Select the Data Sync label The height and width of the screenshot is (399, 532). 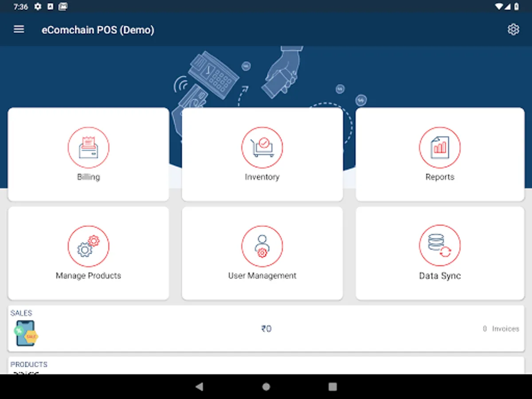click(x=440, y=276)
